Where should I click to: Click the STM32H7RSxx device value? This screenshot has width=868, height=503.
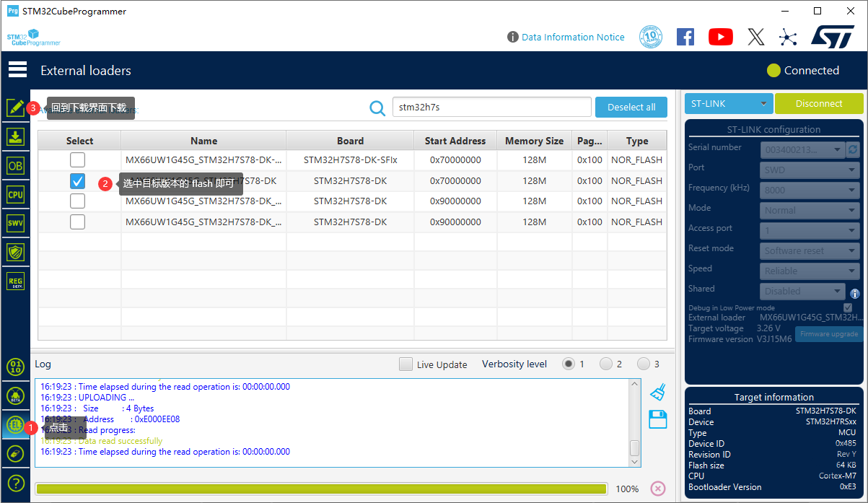(831, 422)
